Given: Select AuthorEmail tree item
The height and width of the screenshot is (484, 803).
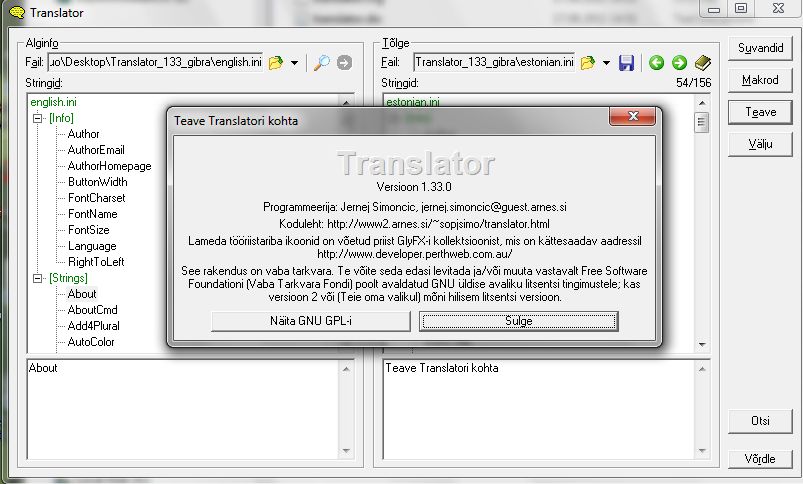Looking at the screenshot, I should [96, 150].
